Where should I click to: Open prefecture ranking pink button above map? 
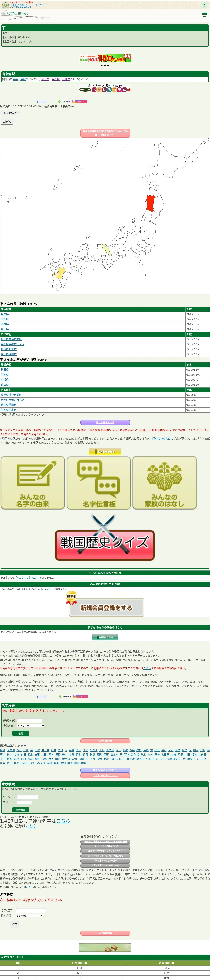(x=105, y=133)
